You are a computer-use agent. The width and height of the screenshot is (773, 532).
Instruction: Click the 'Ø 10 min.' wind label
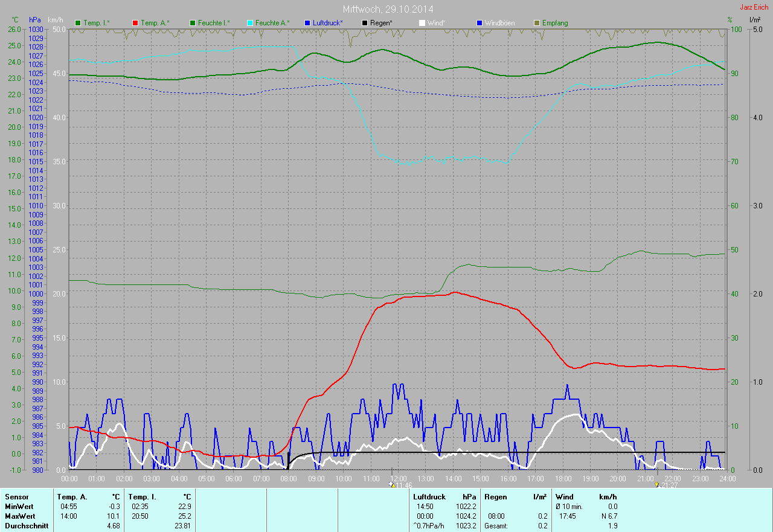point(569,507)
